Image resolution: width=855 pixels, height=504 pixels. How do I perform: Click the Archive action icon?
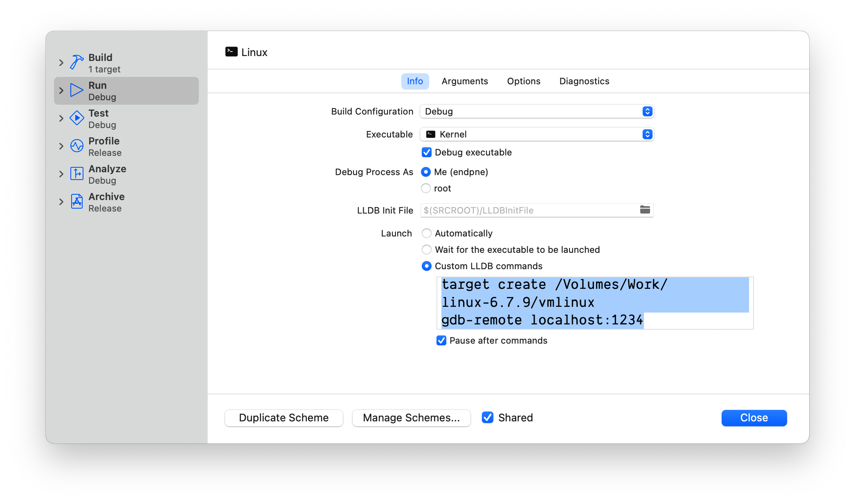(x=76, y=202)
